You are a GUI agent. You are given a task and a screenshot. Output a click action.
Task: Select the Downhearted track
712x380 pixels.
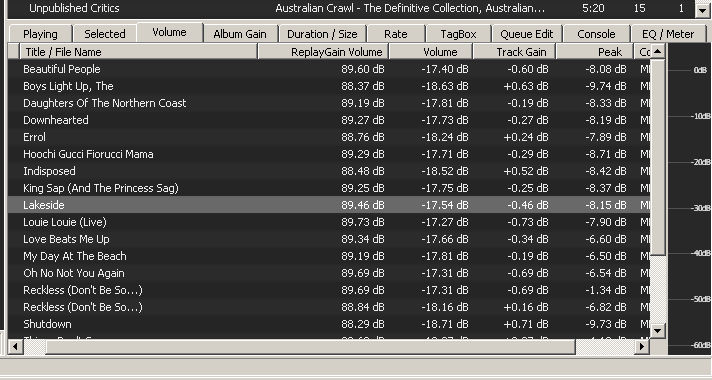point(329,120)
